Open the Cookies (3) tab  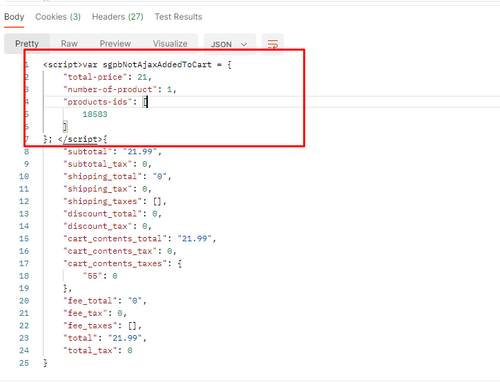pyautogui.click(x=58, y=17)
